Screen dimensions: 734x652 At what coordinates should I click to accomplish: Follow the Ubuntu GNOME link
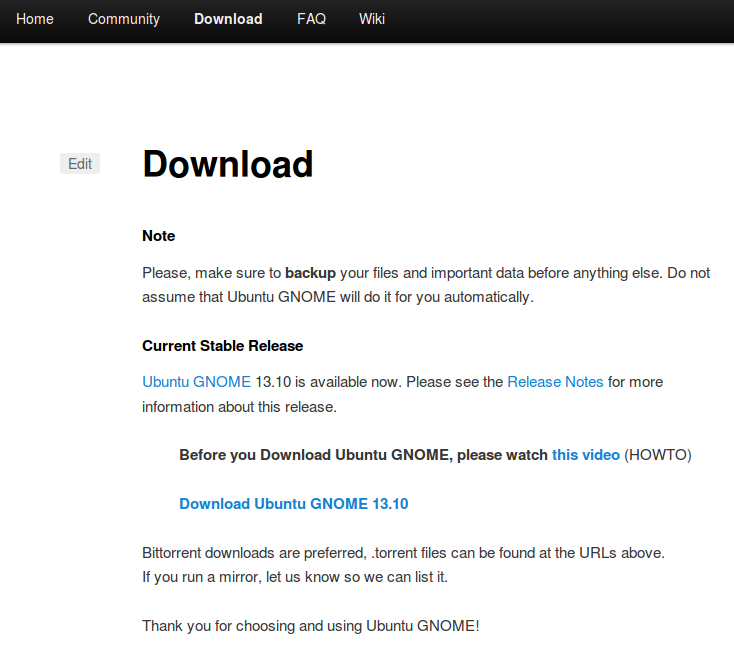(197, 382)
